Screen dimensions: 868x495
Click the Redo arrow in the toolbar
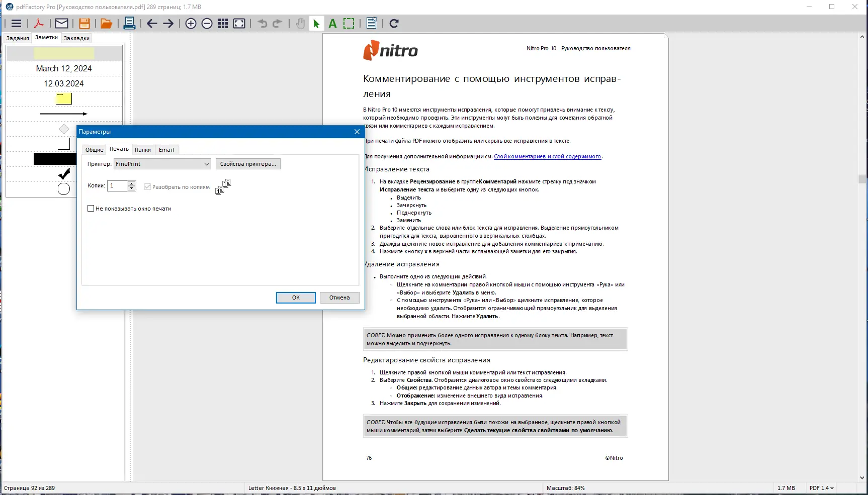pyautogui.click(x=278, y=24)
